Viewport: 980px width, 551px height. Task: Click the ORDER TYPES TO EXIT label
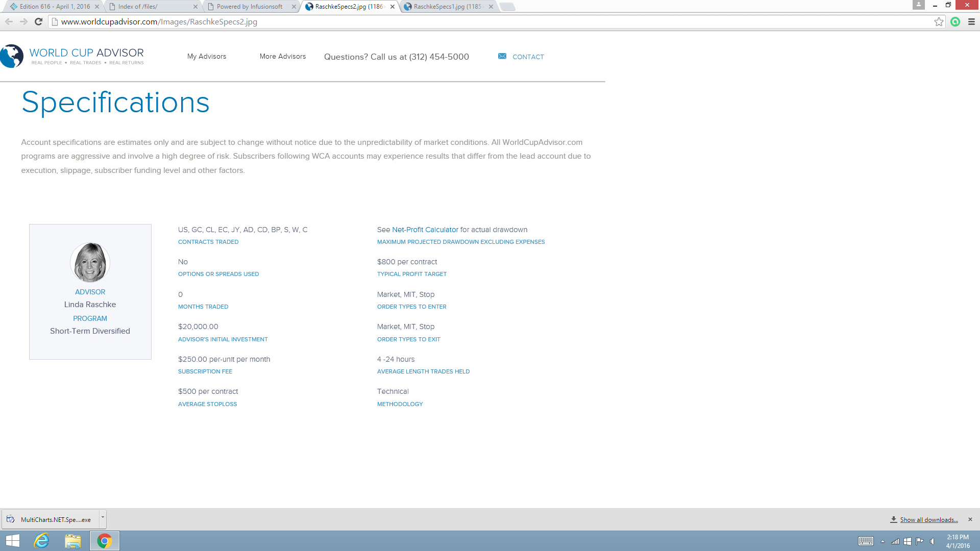pyautogui.click(x=409, y=339)
